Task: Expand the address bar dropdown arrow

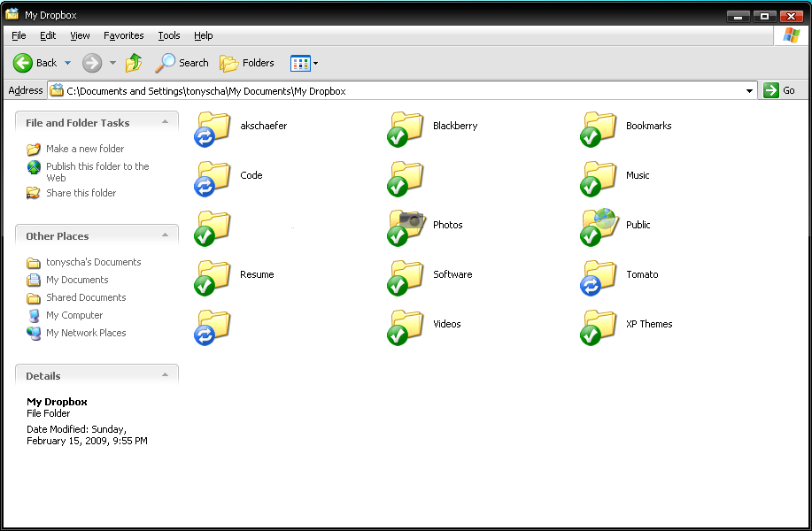Action: (x=750, y=90)
